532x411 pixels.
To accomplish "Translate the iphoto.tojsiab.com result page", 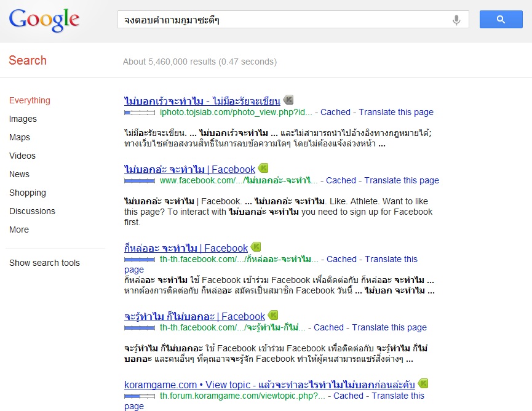I will (x=396, y=112).
